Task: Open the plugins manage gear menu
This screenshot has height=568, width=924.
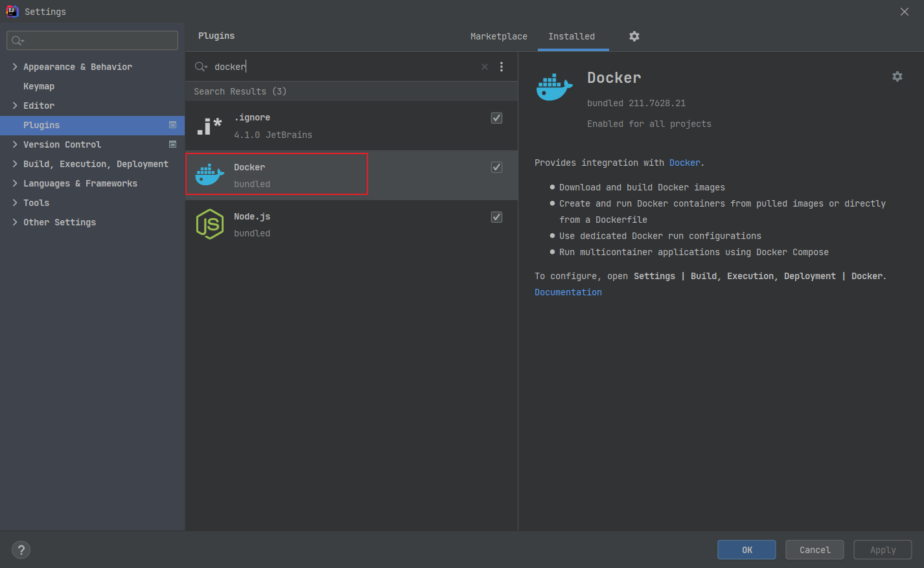Action: [634, 36]
